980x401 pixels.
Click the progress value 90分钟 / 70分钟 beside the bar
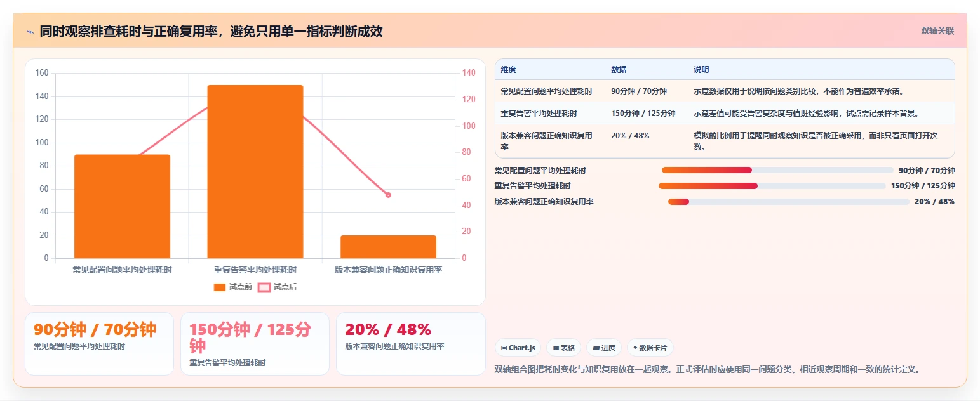coord(927,170)
